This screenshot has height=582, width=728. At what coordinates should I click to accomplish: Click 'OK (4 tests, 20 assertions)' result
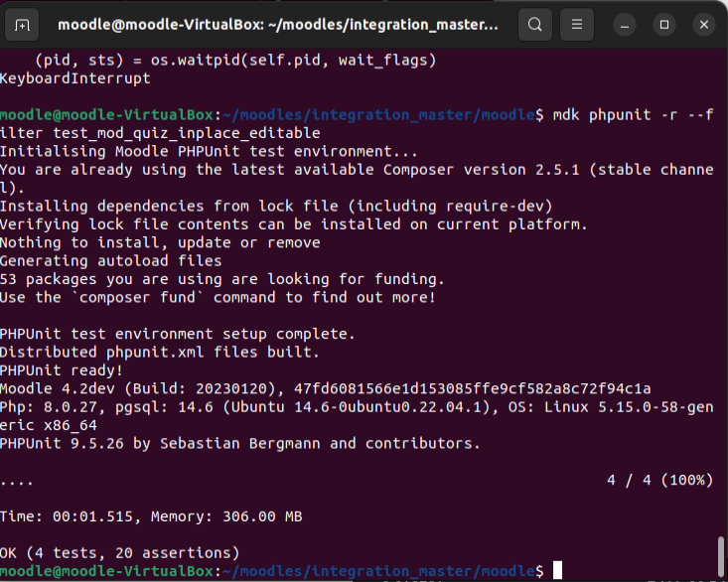click(120, 553)
